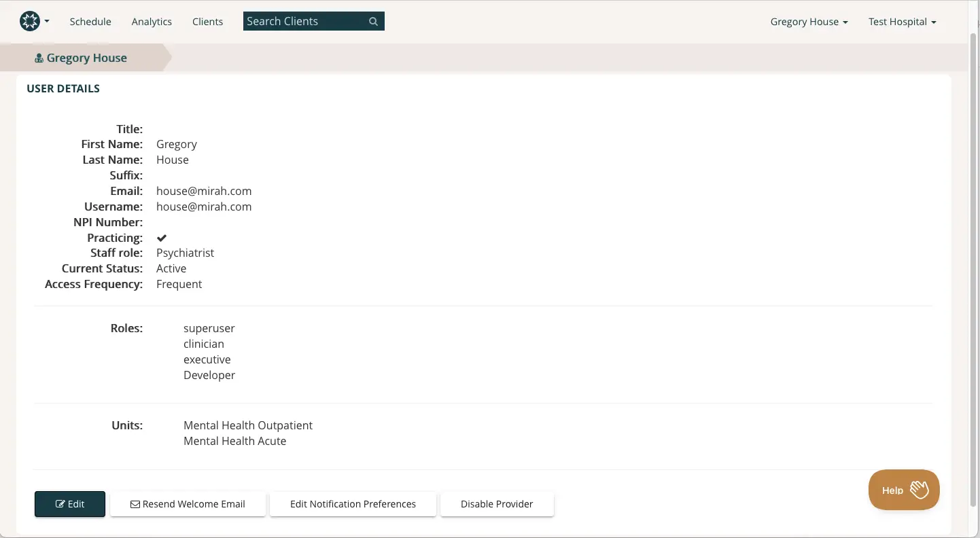Open the Test Hospital organization dropdown
The height and width of the screenshot is (538, 980).
pyautogui.click(x=902, y=21)
